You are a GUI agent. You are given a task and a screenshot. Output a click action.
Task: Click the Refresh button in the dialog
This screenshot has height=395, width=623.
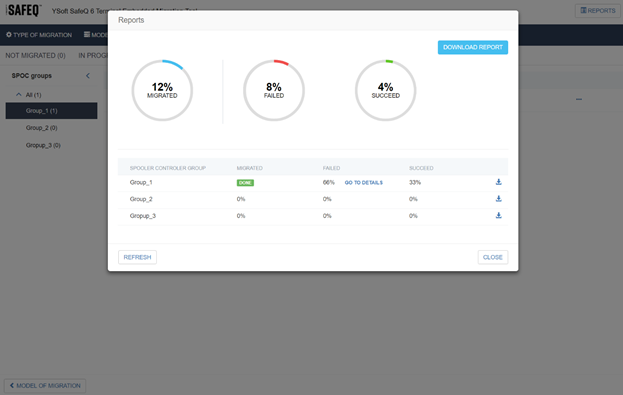[137, 257]
